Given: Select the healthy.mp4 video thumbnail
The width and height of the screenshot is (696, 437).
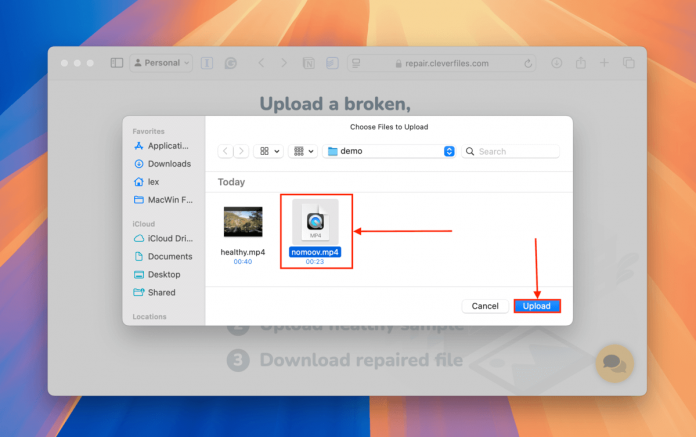Looking at the screenshot, I should [243, 222].
